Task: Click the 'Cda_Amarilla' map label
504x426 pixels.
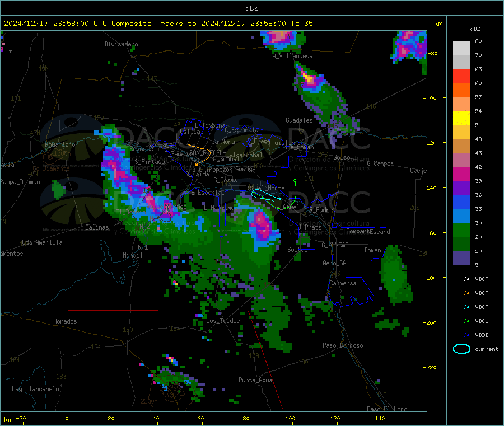Action: tap(42, 242)
